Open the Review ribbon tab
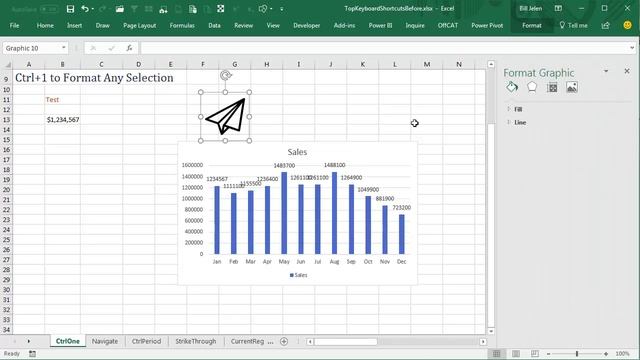The image size is (640, 360). 244,25
